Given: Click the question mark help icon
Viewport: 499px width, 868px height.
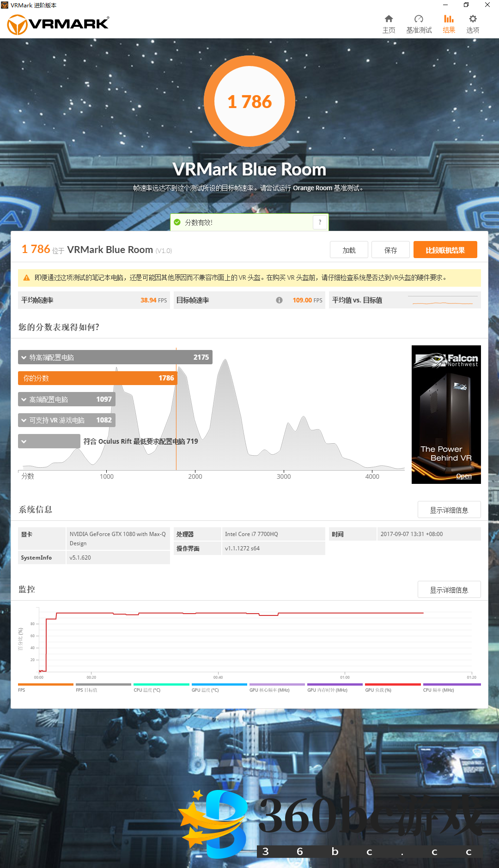Looking at the screenshot, I should click(320, 223).
